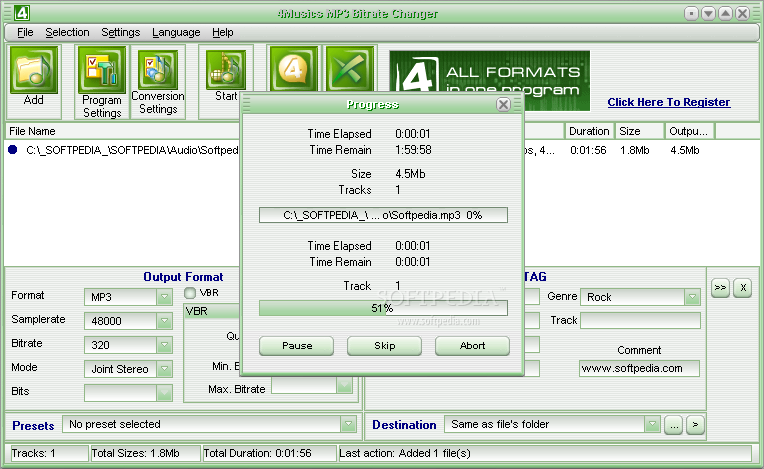764x469 pixels.
Task: Open the Language menu
Action: click(x=176, y=32)
